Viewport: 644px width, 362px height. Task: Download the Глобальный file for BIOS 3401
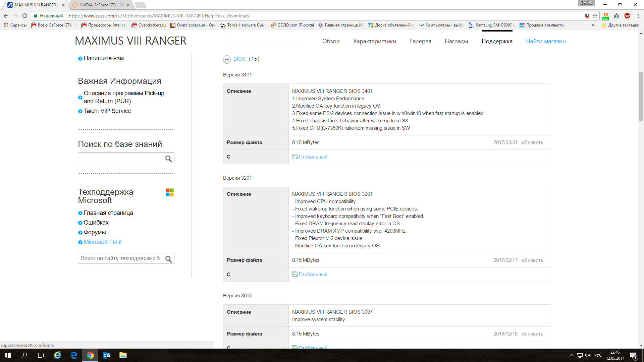pyautogui.click(x=313, y=157)
